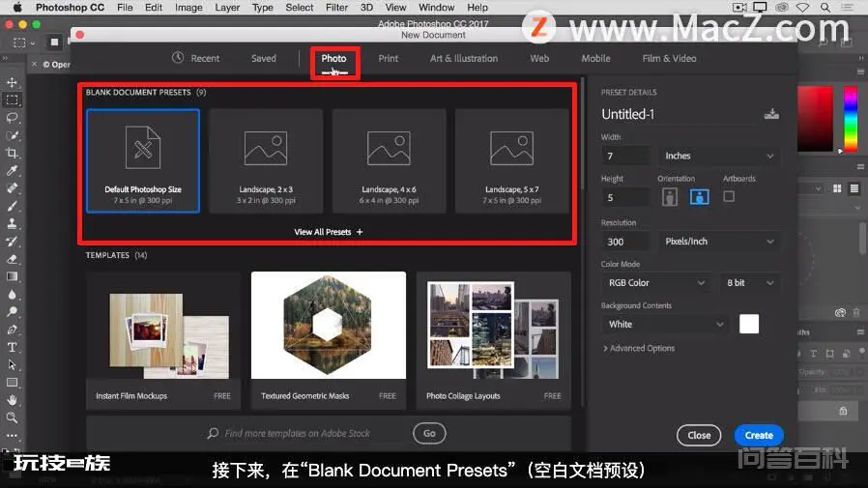Image resolution: width=868 pixels, height=488 pixels.
Task: Click the Go button for Adobe Stock
Action: (x=429, y=433)
